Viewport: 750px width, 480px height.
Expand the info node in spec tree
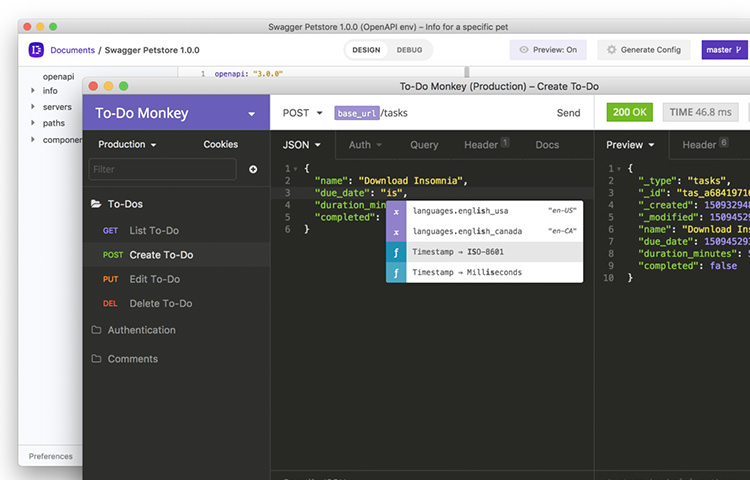click(33, 90)
